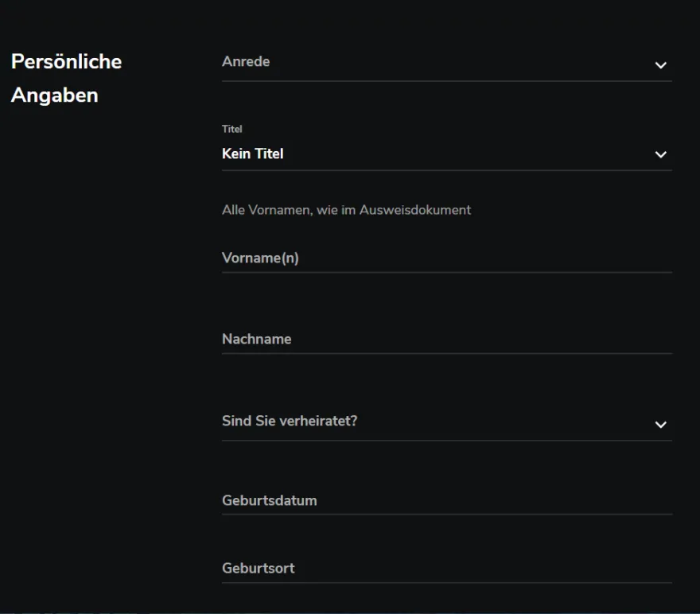The width and height of the screenshot is (700, 614).
Task: Click the hint "Alle Vornamen, wie im Ausweisdokument"
Action: (347, 210)
